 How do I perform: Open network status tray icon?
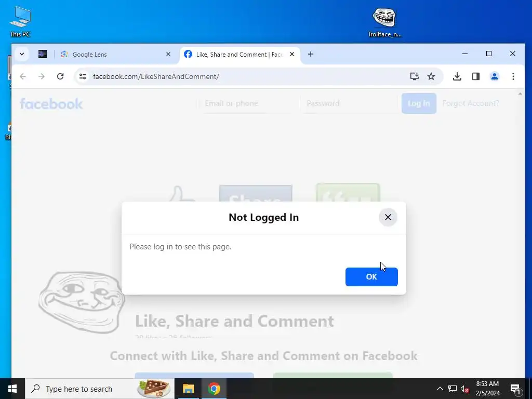pyautogui.click(x=453, y=389)
